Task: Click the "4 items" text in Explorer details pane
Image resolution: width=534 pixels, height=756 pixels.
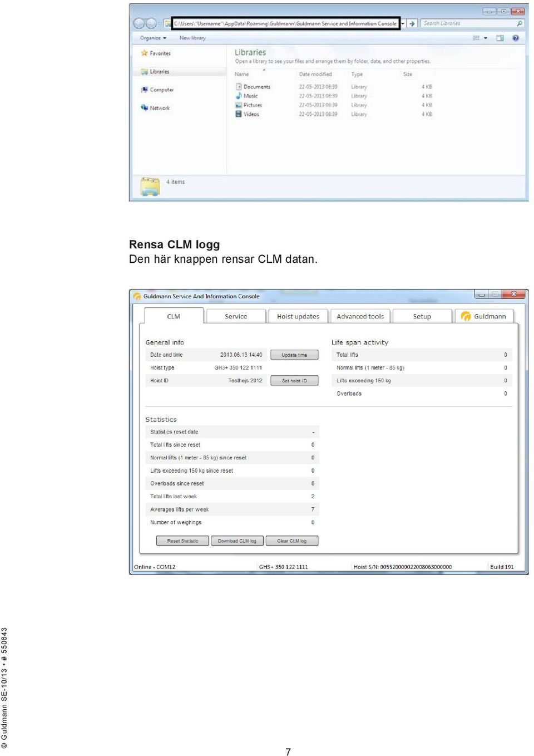Action: click(175, 182)
